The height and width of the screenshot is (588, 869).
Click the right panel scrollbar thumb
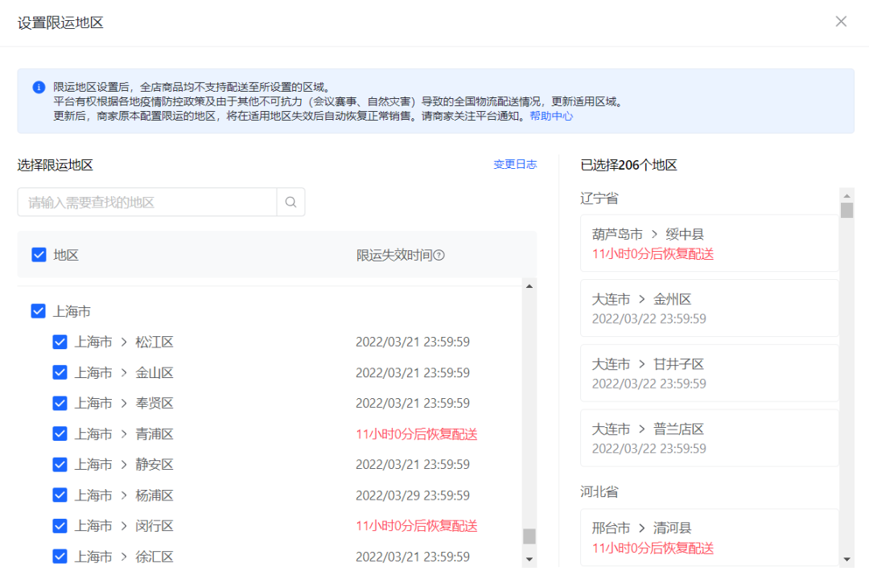(x=846, y=211)
